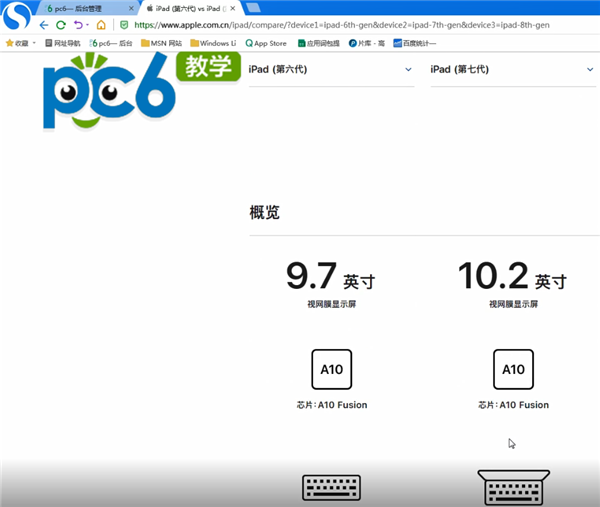The width and height of the screenshot is (600, 507).
Task: Click the chevron of the iPad (第七代) selector
Action: tap(590, 70)
